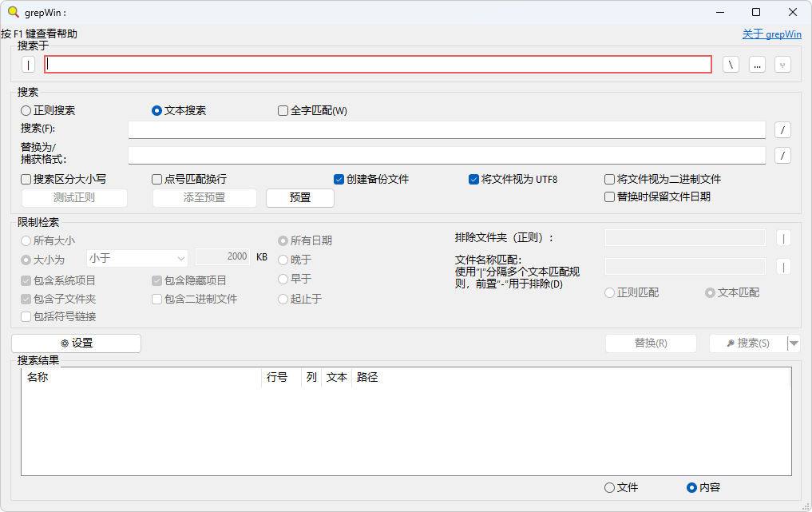
Task: Click the 文件名称匹配 input field
Action: pos(685,266)
